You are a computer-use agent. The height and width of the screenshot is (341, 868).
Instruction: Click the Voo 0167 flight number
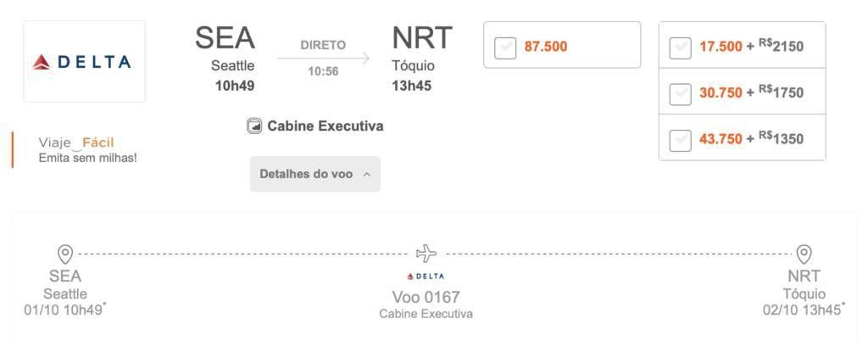(426, 297)
